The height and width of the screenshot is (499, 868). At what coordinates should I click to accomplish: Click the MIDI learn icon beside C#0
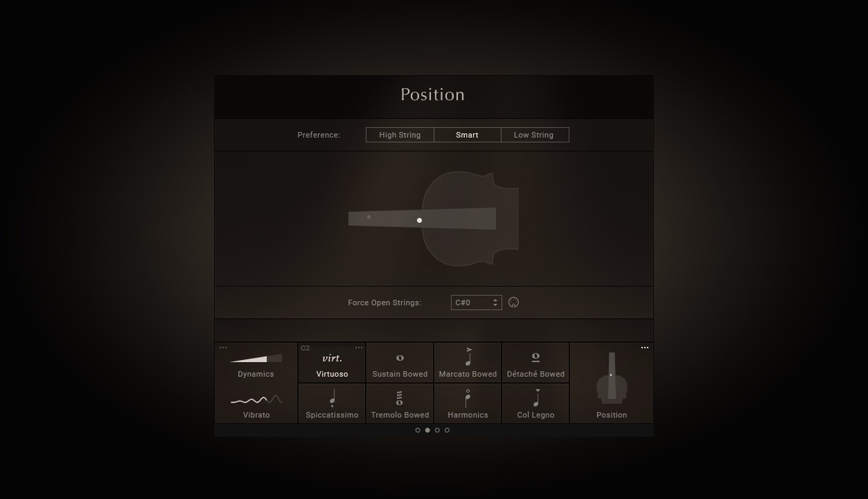pyautogui.click(x=513, y=303)
